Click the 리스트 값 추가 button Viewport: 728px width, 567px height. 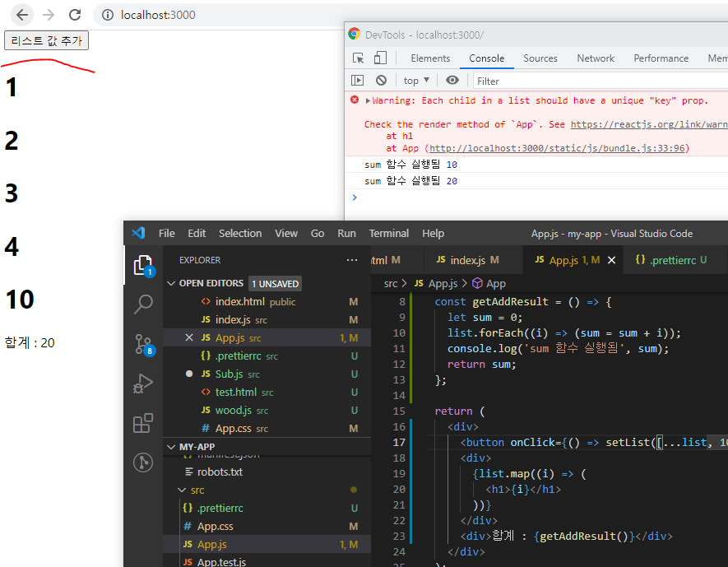coord(46,40)
